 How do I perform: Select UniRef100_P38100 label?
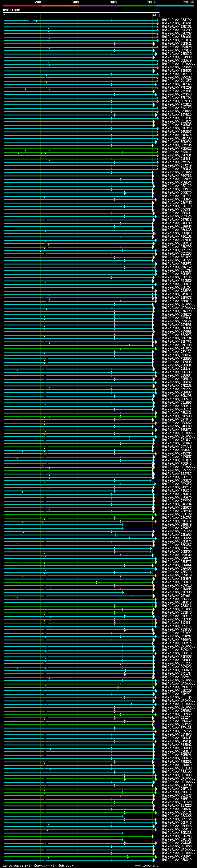[x=177, y=771]
